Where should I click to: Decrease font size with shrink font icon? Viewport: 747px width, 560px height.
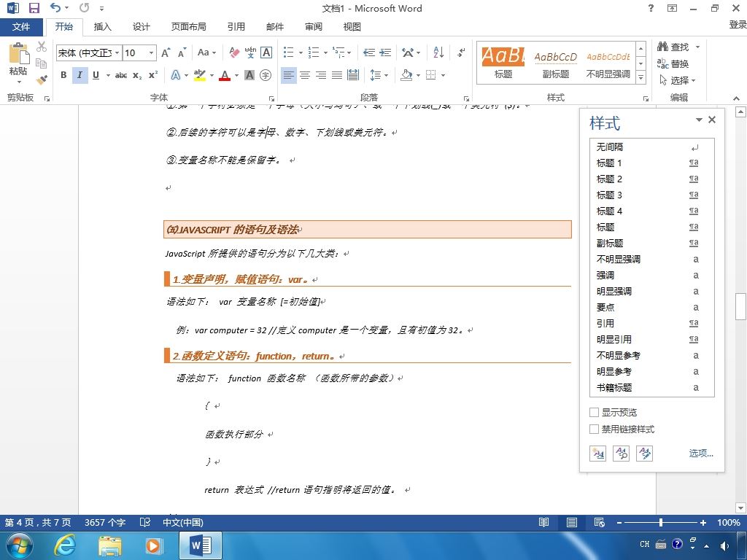(x=182, y=52)
